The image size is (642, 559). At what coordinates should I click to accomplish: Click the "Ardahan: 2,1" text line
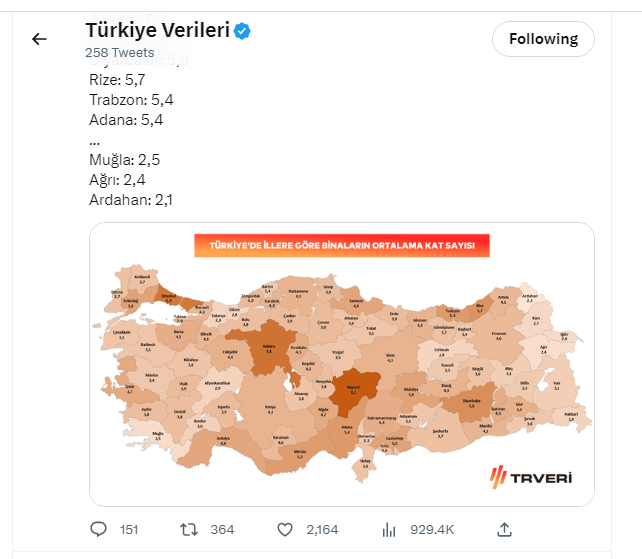(x=131, y=200)
